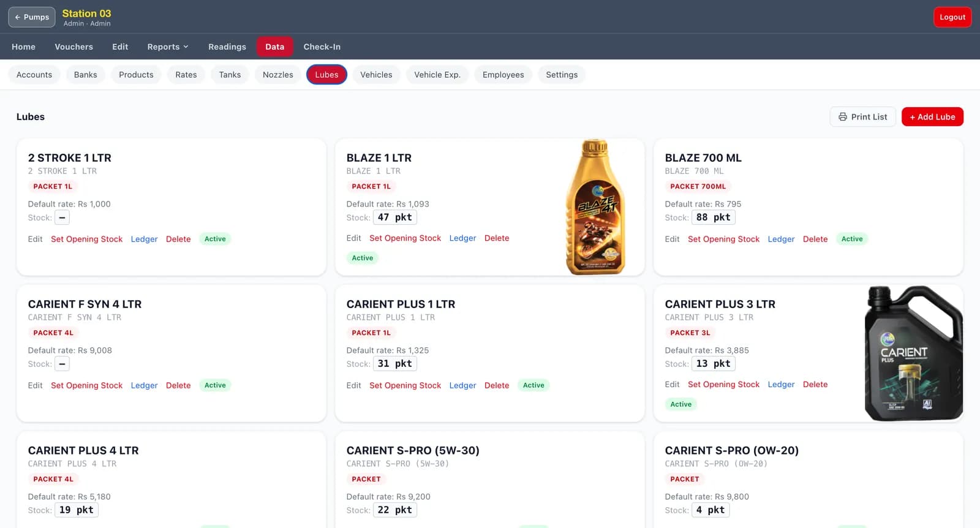980x528 pixels.
Task: Click the stock value of 2 STROKE 1 LTR
Action: click(x=62, y=217)
